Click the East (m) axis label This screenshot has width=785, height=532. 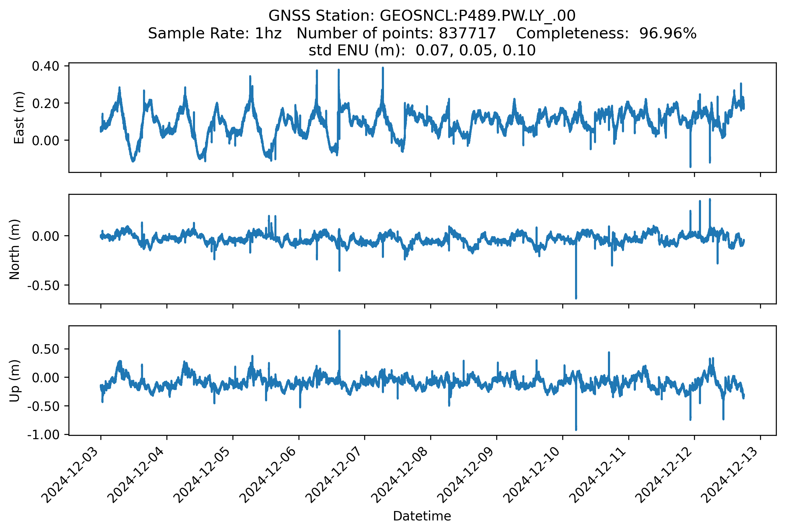click(x=19, y=117)
